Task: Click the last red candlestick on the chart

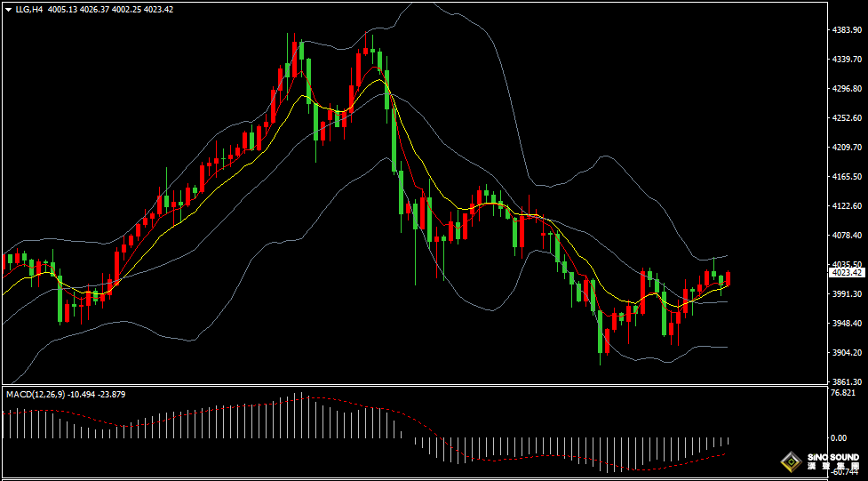Action: point(729,278)
